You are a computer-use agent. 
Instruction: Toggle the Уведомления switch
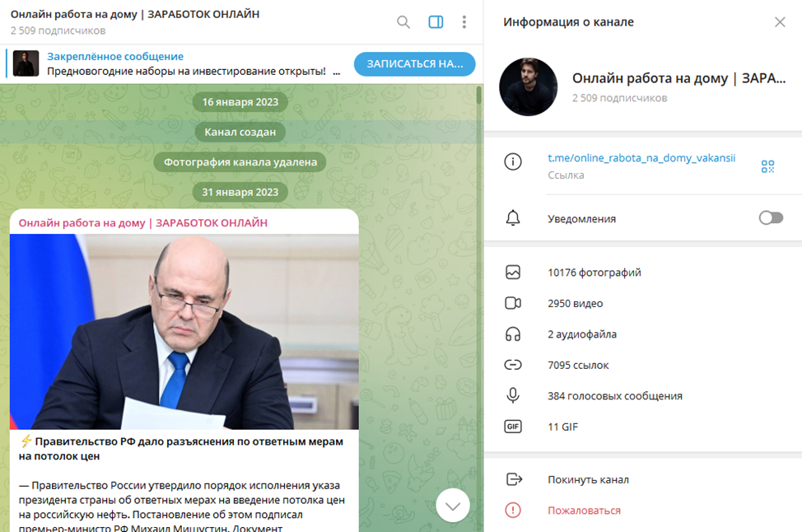tap(771, 218)
